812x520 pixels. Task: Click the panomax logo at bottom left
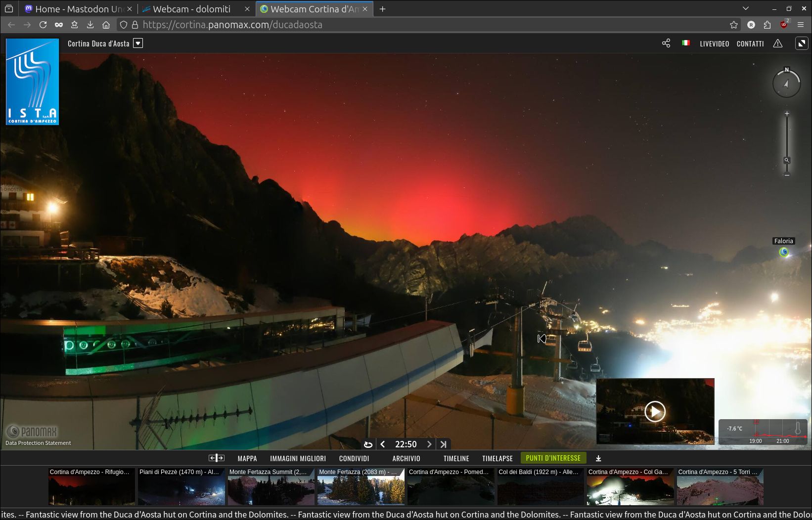[x=32, y=431]
